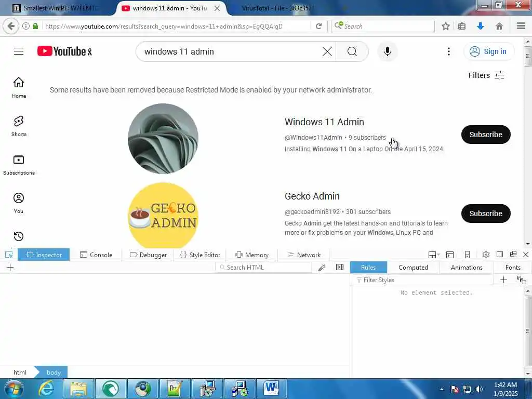Viewport: 532px width, 399px height.
Task: Click the green padlock security icon
Action: coord(35,26)
